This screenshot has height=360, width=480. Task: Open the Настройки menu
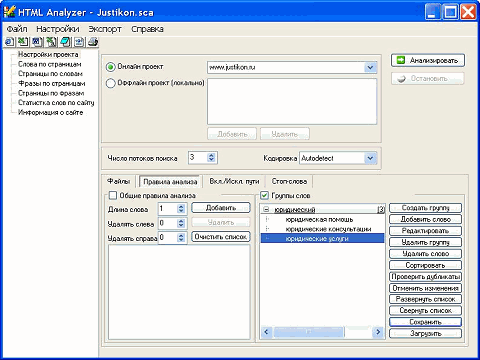click(x=58, y=29)
